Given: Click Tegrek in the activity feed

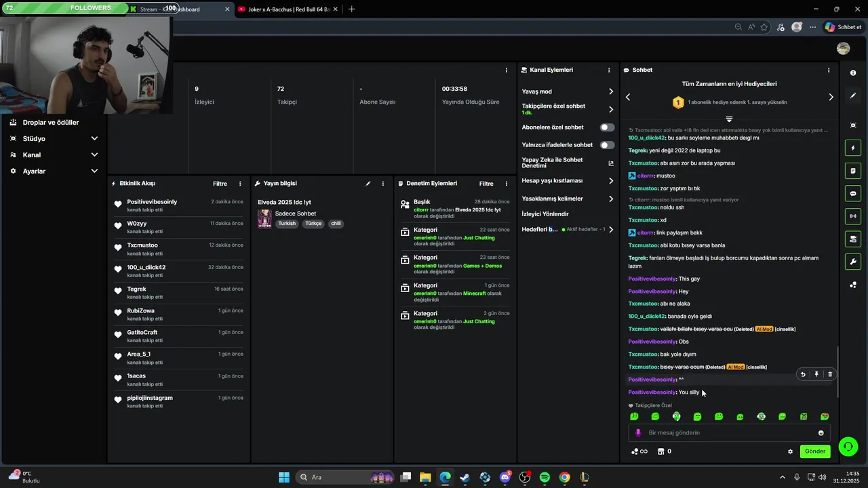Looking at the screenshot, I should [136, 289].
